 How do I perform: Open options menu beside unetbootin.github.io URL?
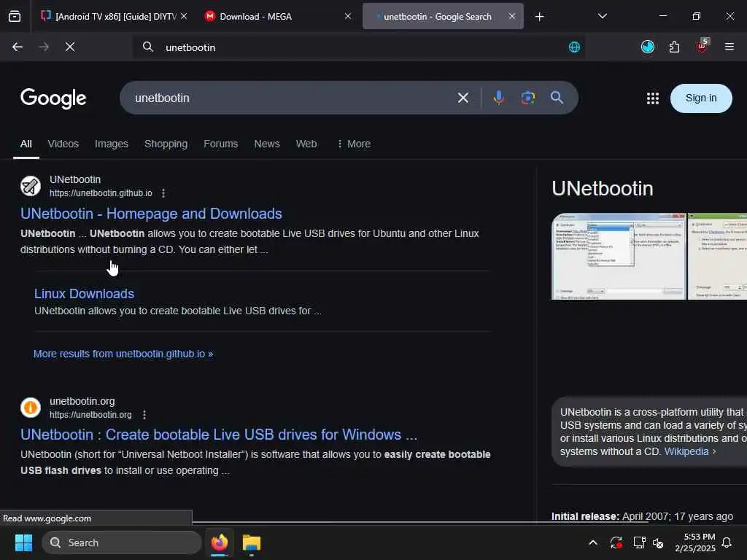coord(163,192)
